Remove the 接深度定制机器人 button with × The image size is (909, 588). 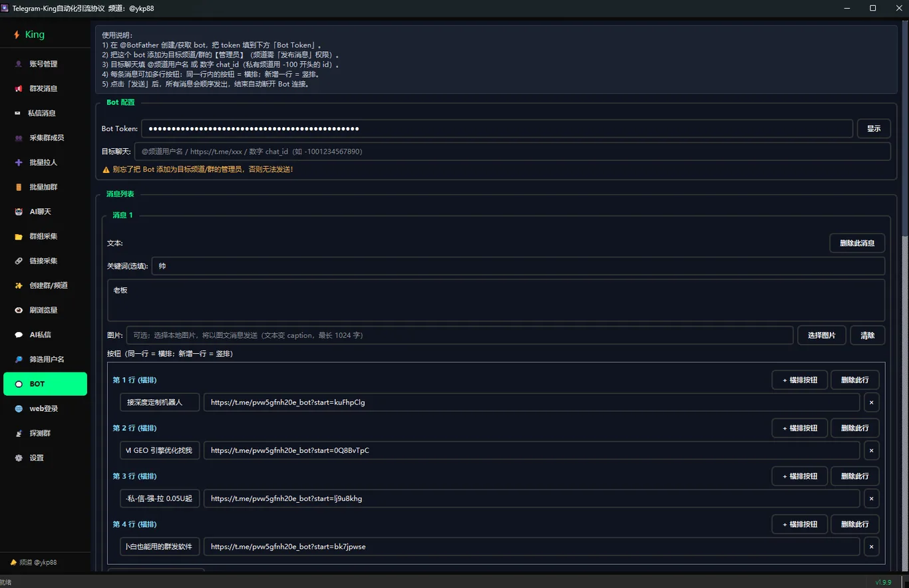[871, 402]
